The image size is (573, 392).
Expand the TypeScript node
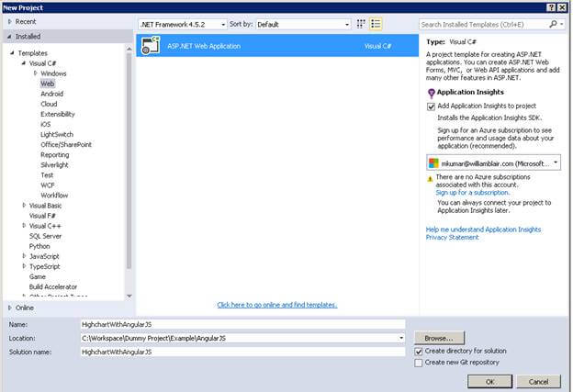[24, 266]
